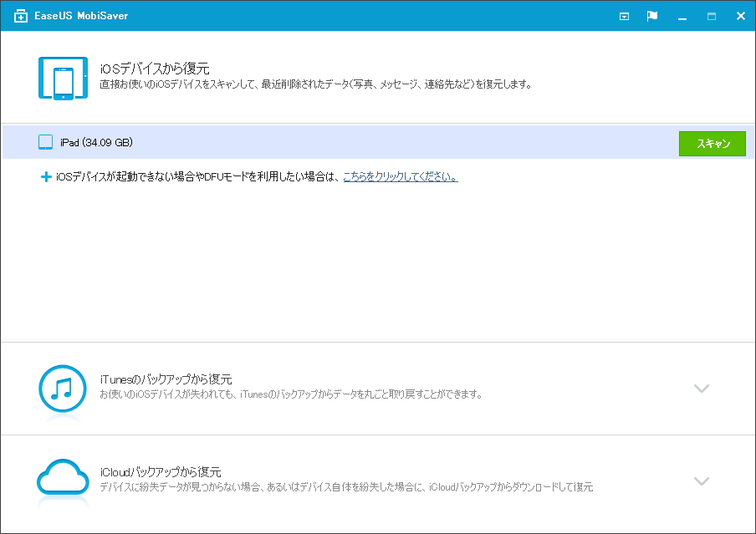Select iTunesのバックアップから復元 heading
This screenshot has width=756, height=534.
pyautogui.click(x=166, y=379)
